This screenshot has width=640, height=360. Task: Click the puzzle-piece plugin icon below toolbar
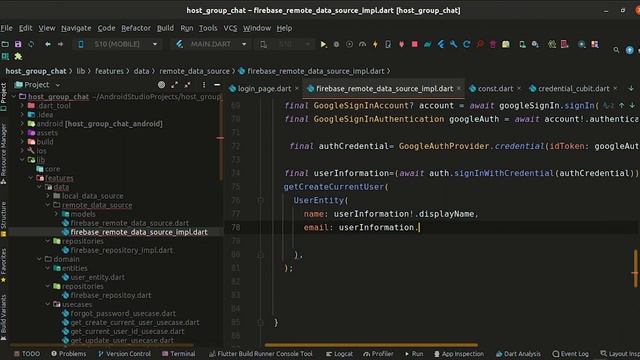18,57
